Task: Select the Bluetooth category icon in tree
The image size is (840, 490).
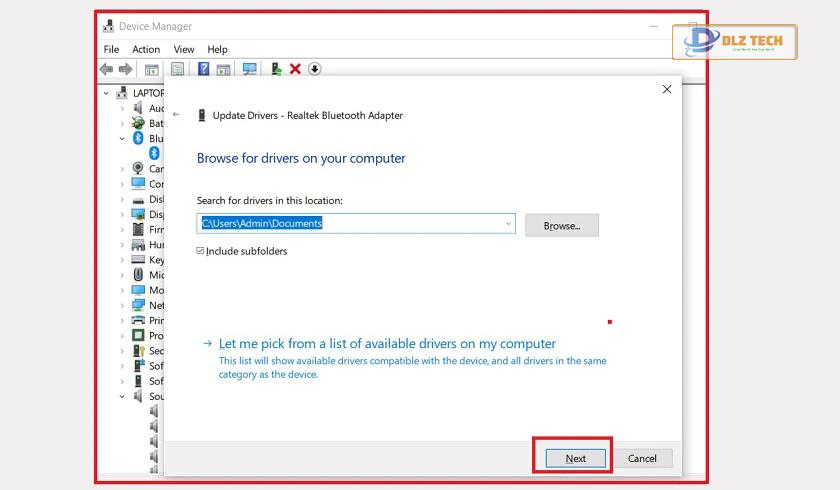Action: click(x=138, y=138)
